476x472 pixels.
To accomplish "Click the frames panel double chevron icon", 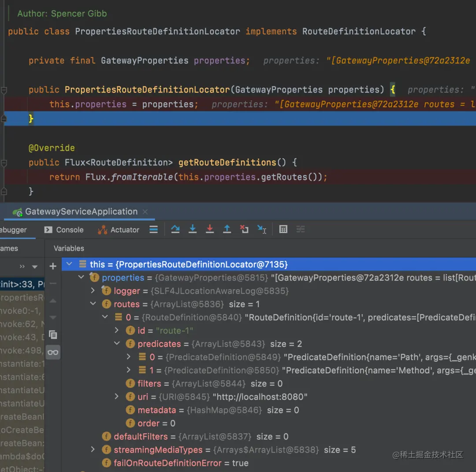I will coord(22,267).
